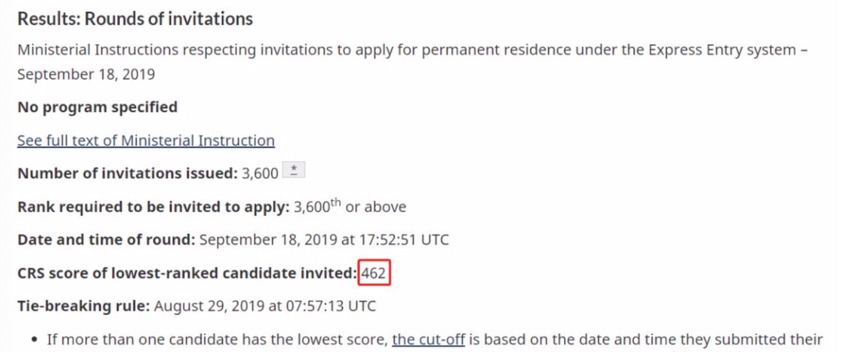Click the asterisk footnote beside 3,600 invitations

coord(293,170)
